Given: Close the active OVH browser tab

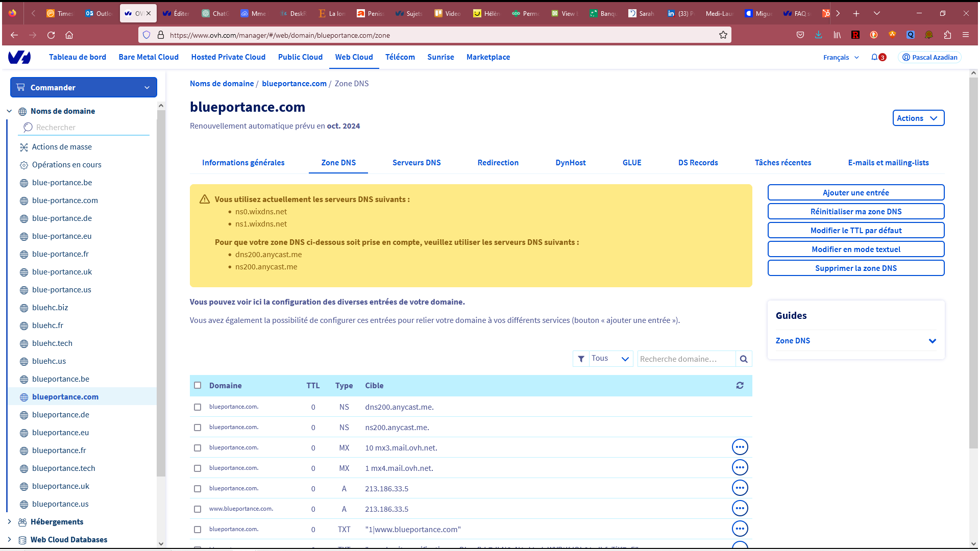Looking at the screenshot, I should coord(149,14).
